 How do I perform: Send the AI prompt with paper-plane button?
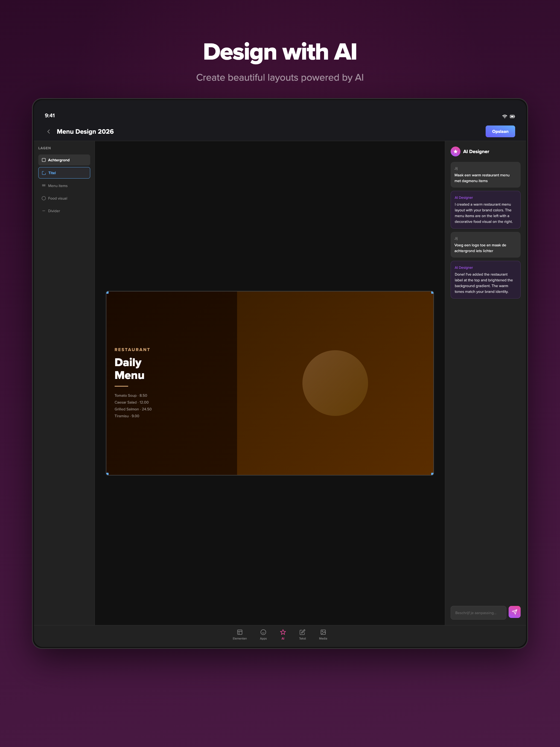click(x=514, y=612)
